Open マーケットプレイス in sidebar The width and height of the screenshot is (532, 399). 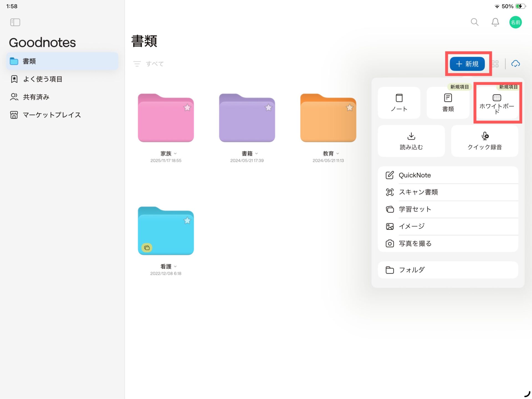click(x=52, y=115)
